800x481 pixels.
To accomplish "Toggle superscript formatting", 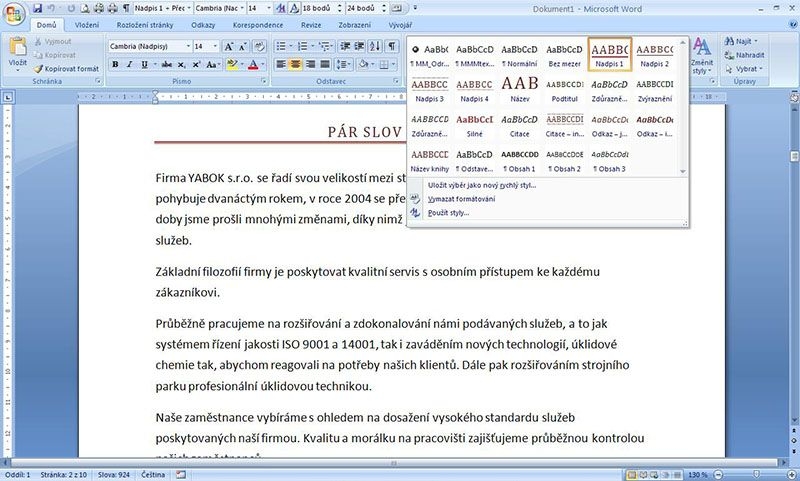I will tap(196, 64).
